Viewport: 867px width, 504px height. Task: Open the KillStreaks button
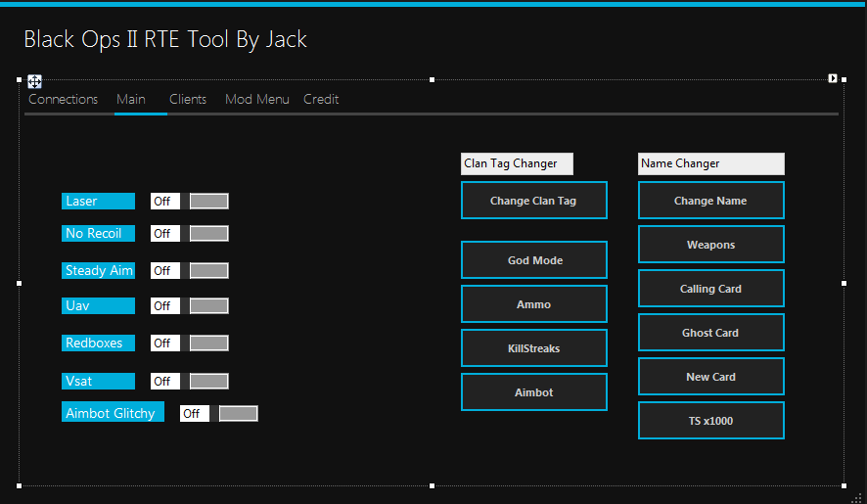(534, 348)
